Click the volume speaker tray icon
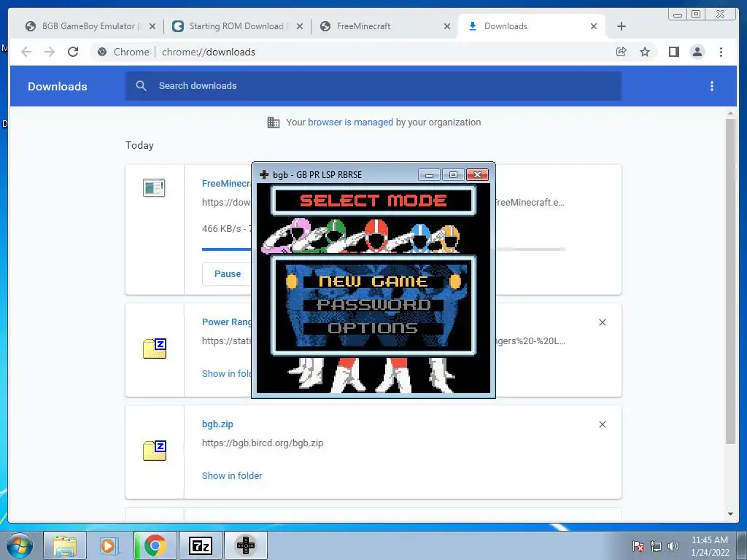Image resolution: width=747 pixels, height=560 pixels. (673, 546)
